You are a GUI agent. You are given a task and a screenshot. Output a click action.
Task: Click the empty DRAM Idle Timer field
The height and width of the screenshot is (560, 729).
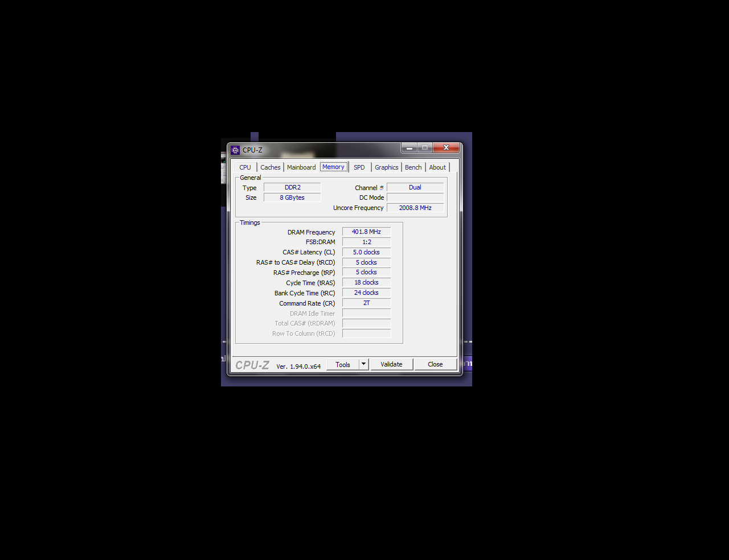(x=367, y=313)
